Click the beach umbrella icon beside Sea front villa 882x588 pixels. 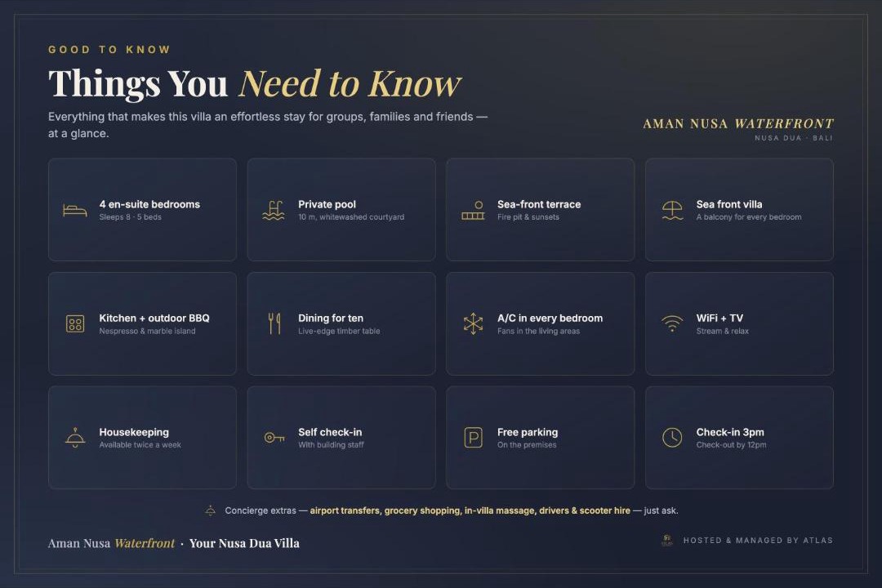pos(672,211)
